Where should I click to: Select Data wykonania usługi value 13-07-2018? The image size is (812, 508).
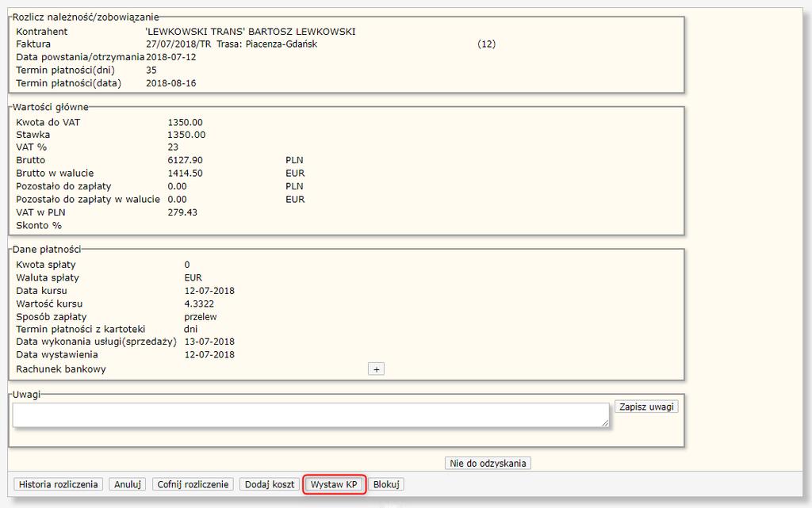(209, 342)
